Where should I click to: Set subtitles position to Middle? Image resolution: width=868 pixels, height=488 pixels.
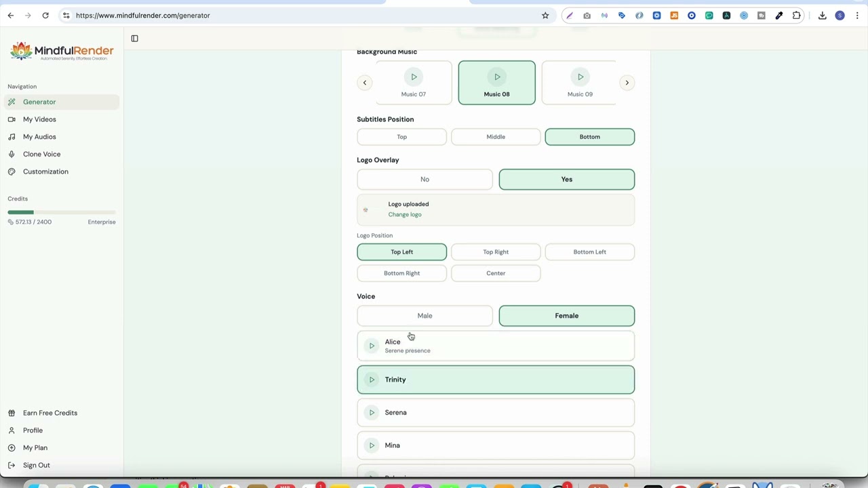(x=496, y=137)
